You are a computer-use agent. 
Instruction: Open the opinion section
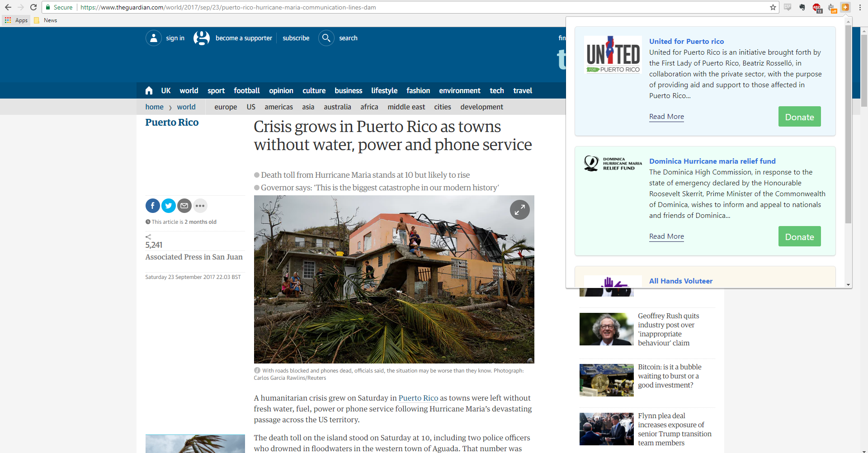pyautogui.click(x=281, y=90)
